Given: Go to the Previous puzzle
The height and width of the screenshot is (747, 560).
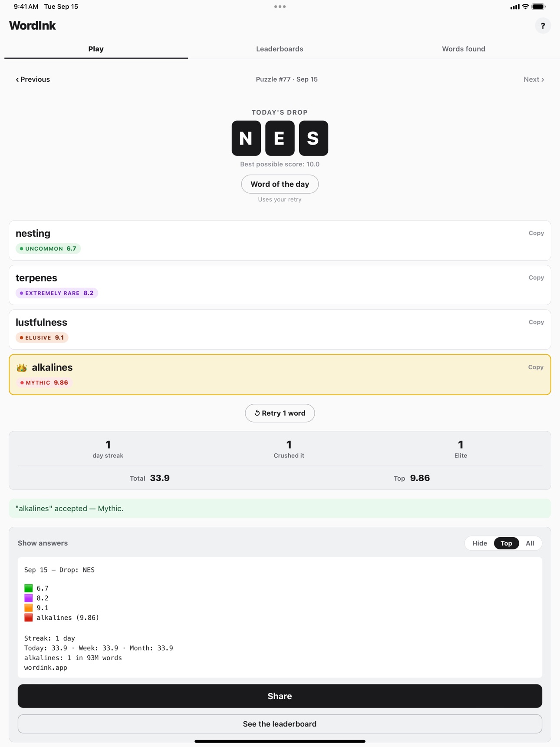Looking at the screenshot, I should (33, 79).
